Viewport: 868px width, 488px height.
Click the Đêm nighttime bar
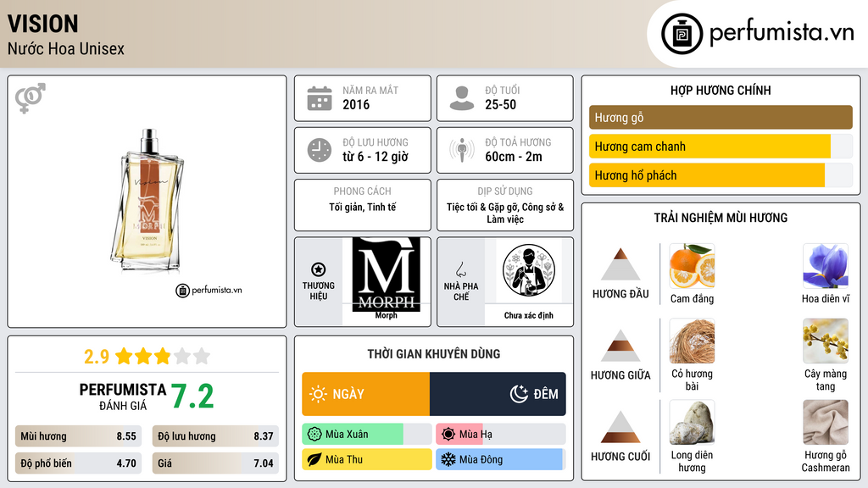pyautogui.click(x=498, y=394)
